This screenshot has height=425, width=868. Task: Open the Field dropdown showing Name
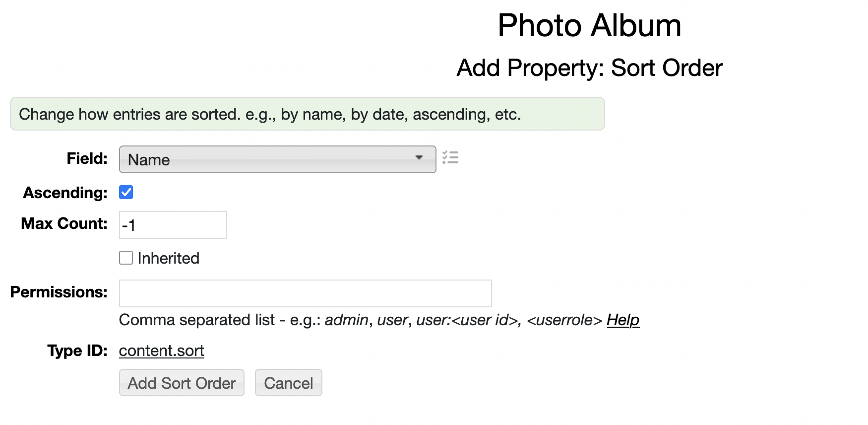tap(277, 159)
